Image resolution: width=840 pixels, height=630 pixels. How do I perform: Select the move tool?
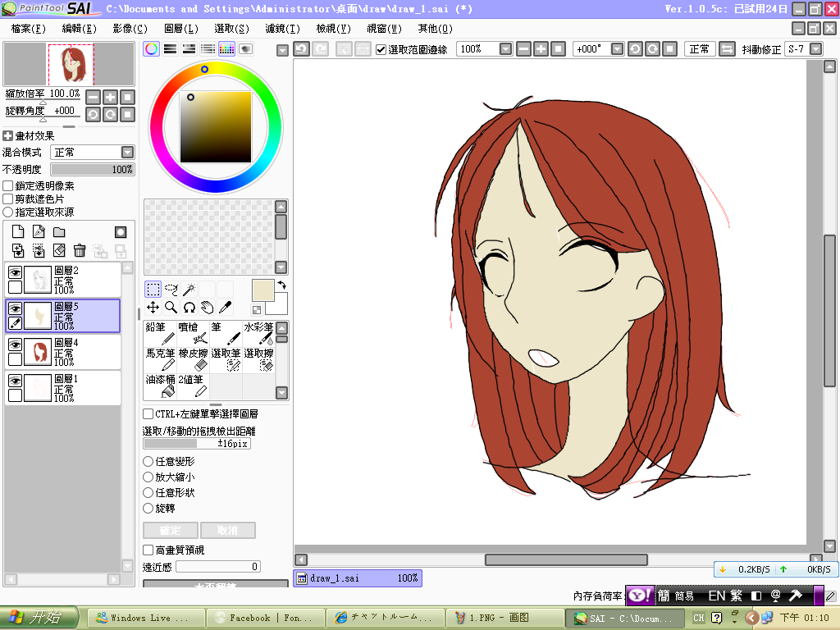pyautogui.click(x=153, y=307)
